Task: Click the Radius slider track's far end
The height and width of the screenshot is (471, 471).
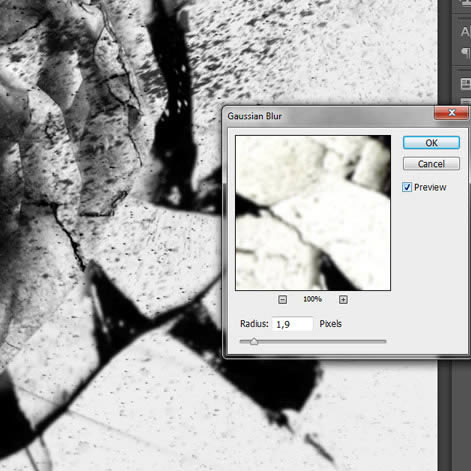Action: pos(384,341)
